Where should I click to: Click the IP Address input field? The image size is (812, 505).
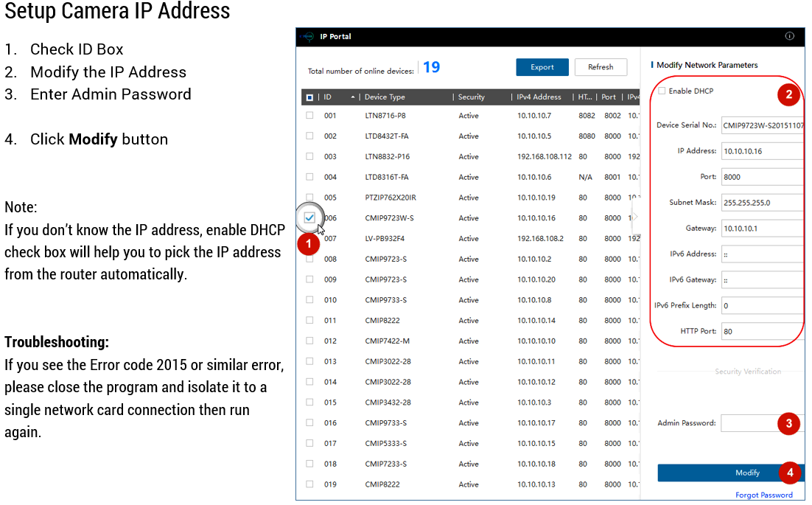pos(761,151)
